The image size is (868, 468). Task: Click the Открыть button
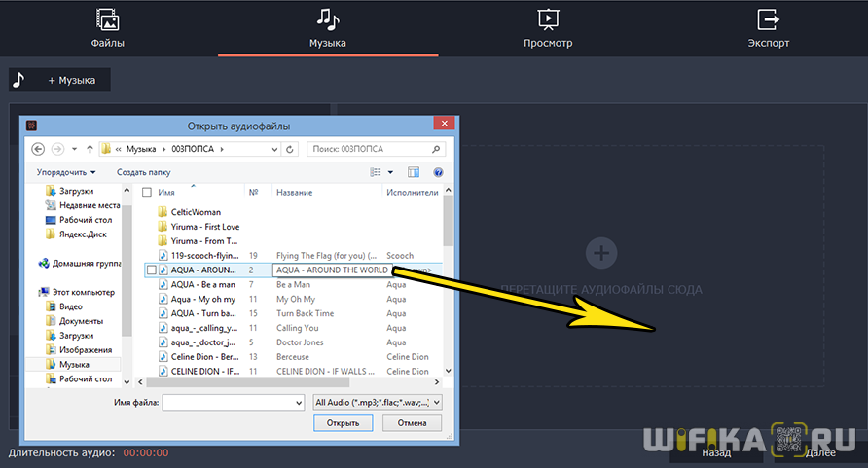click(x=343, y=423)
